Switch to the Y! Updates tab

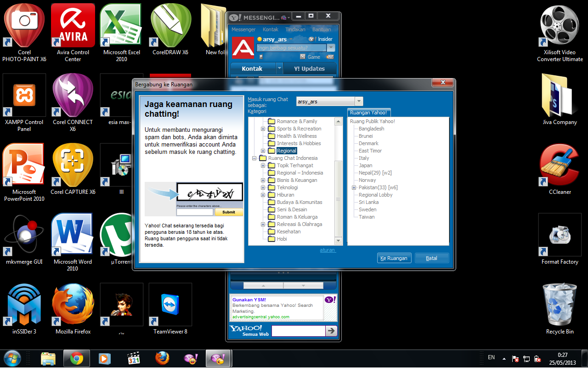pos(310,68)
